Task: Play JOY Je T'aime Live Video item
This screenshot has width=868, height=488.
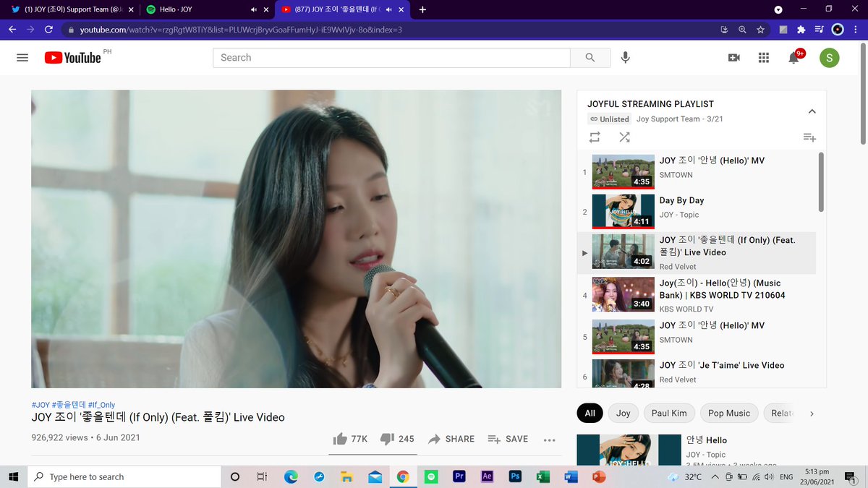Action: 697,373
